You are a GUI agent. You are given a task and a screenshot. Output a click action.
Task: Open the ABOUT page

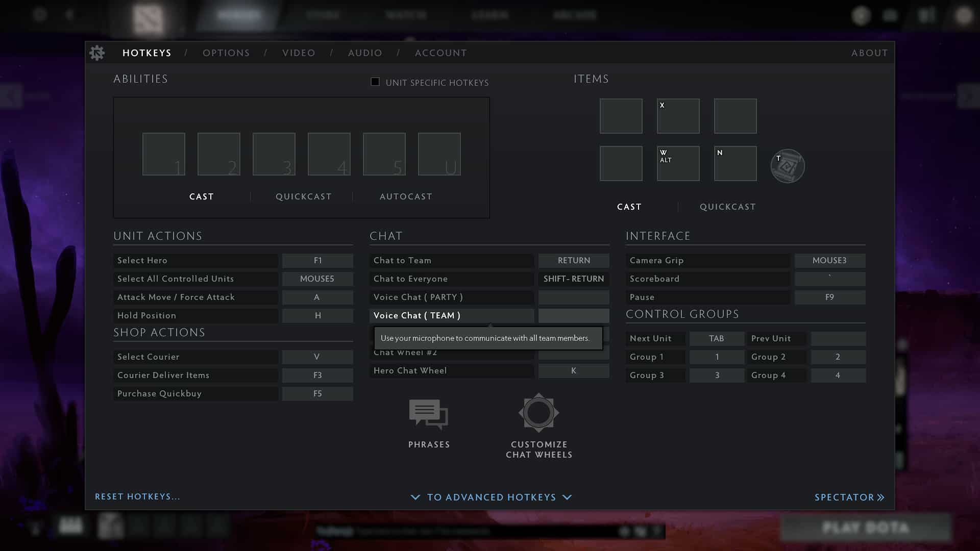coord(869,53)
